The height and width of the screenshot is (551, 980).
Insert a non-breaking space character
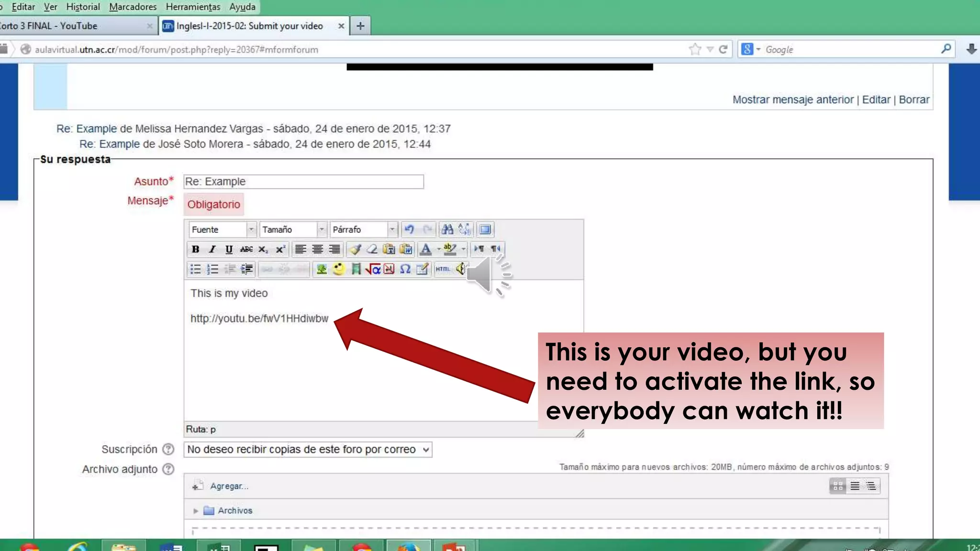pyautogui.click(x=389, y=269)
